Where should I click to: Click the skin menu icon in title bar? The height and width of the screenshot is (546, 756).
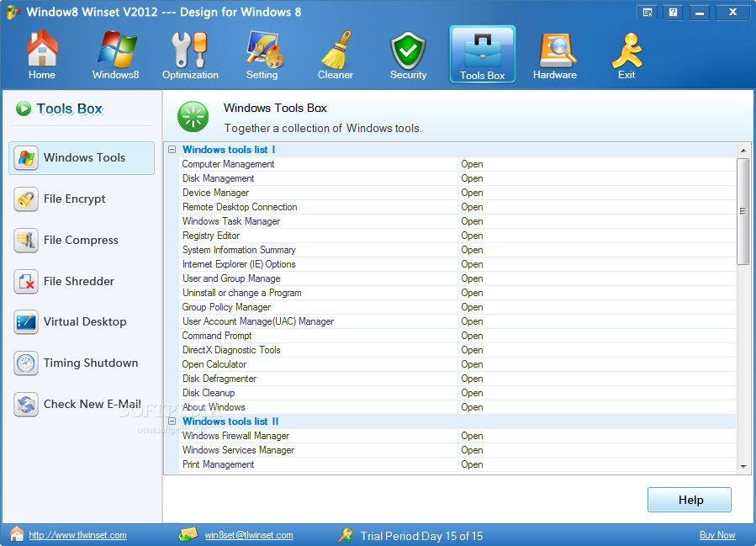648,13
